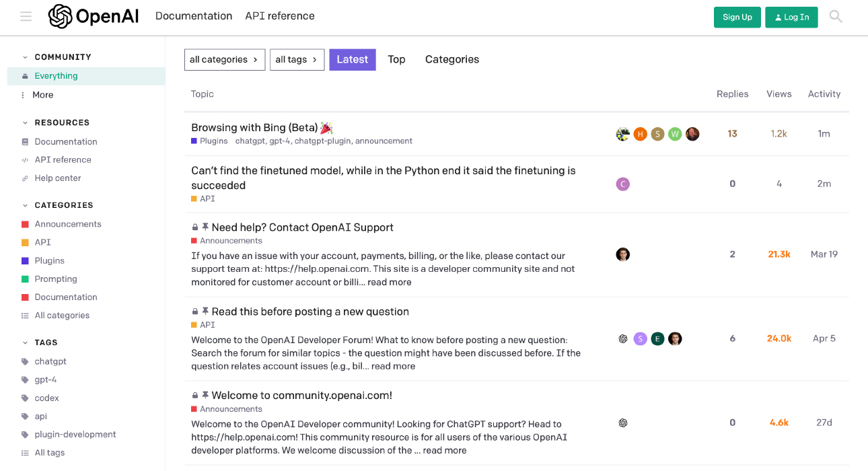Screen dimensions: 868x471
Task: Click the tag icon beside gpt-4 in sidebar
Action: click(x=24, y=379)
